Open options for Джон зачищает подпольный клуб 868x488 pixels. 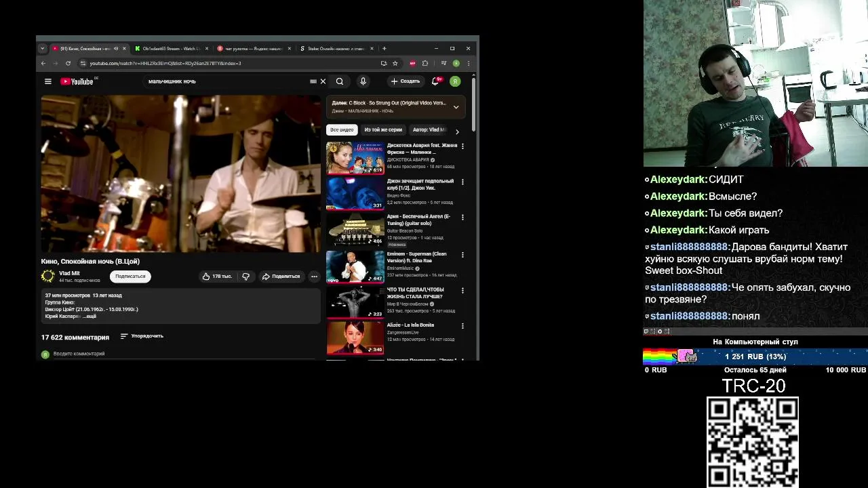point(462,182)
